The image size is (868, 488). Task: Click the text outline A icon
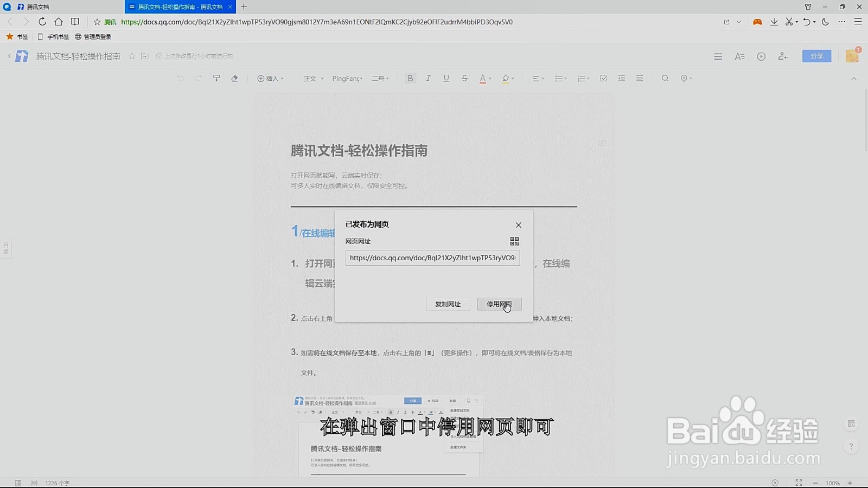(739, 56)
